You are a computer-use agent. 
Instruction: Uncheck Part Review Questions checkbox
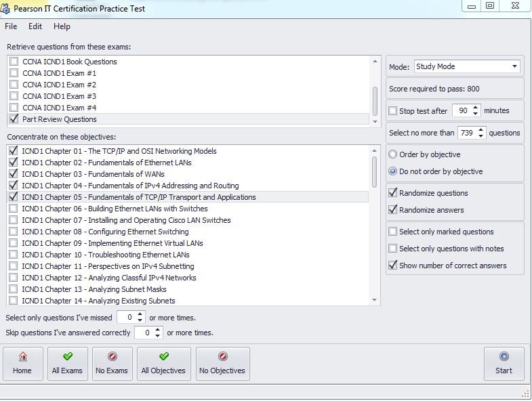[14, 119]
